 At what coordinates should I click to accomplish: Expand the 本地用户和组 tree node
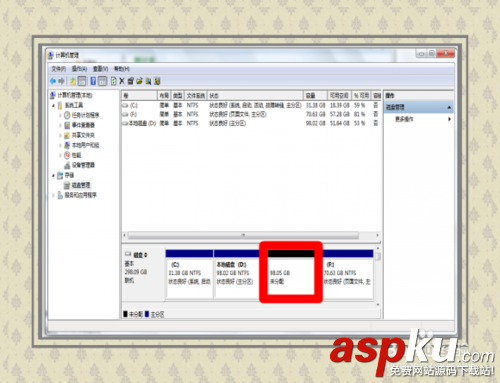pyautogui.click(x=60, y=146)
